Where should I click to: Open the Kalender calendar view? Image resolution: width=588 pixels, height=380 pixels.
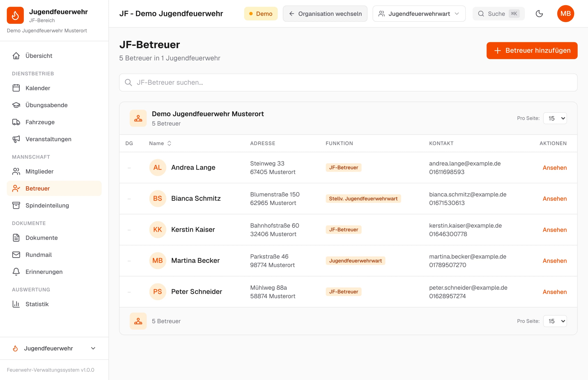tap(54, 88)
